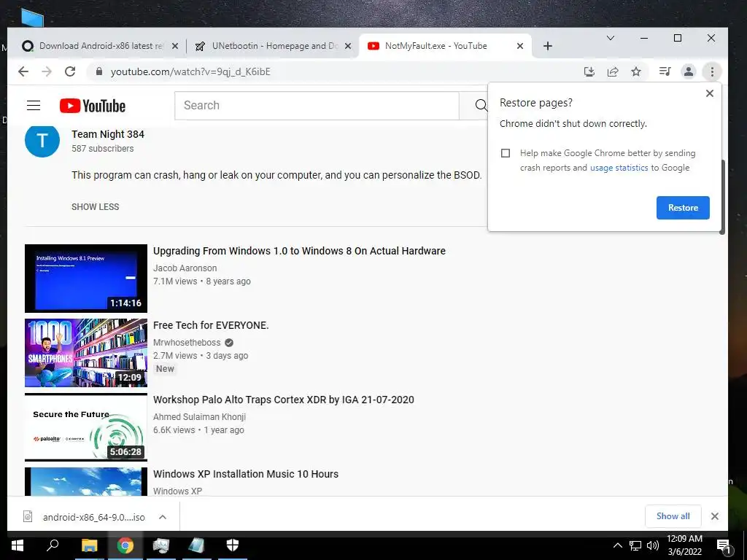Open Workshop Palo Alto Traps video title

click(x=284, y=400)
